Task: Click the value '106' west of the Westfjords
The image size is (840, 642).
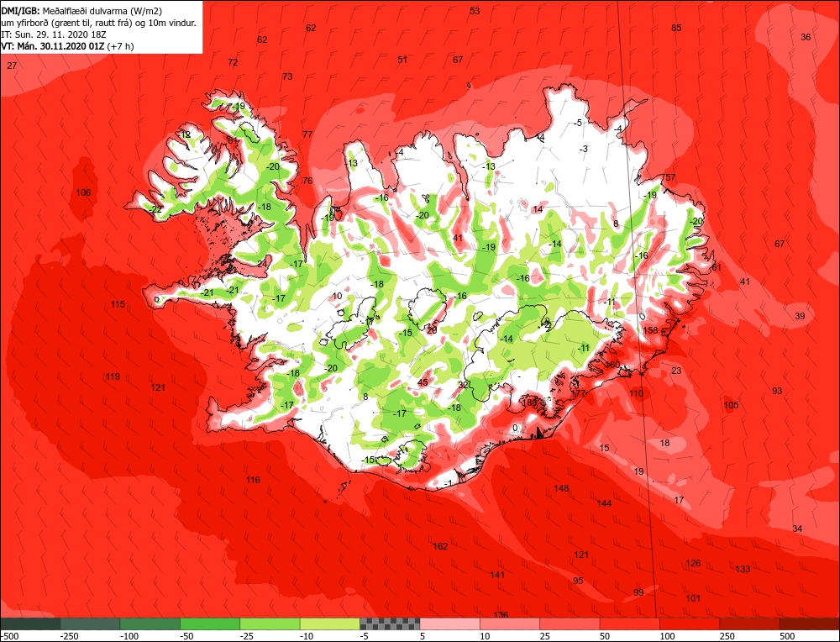Action: click(83, 192)
